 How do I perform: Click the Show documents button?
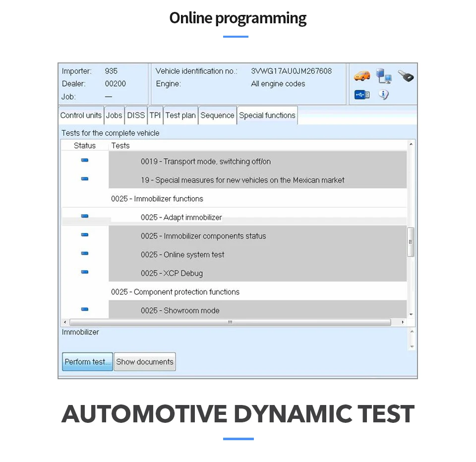coord(145,361)
